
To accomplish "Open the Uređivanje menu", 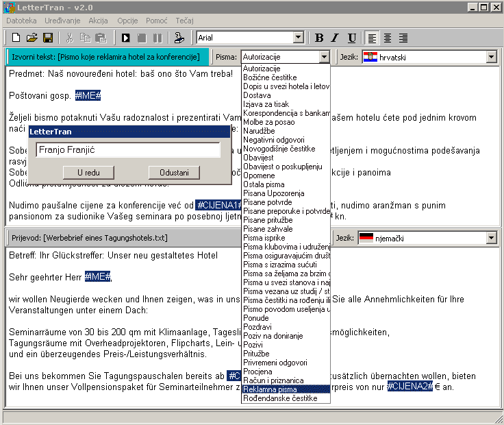I will [x=62, y=21].
